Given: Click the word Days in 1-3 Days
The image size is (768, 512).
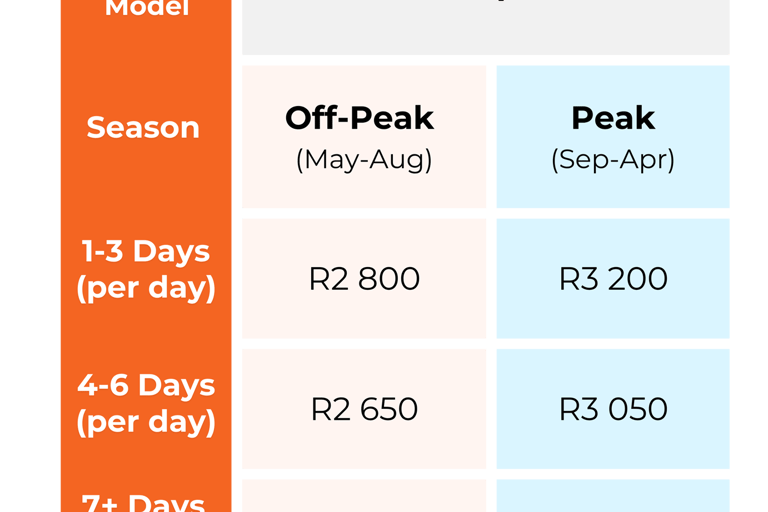Looking at the screenshot, I should click(171, 251).
